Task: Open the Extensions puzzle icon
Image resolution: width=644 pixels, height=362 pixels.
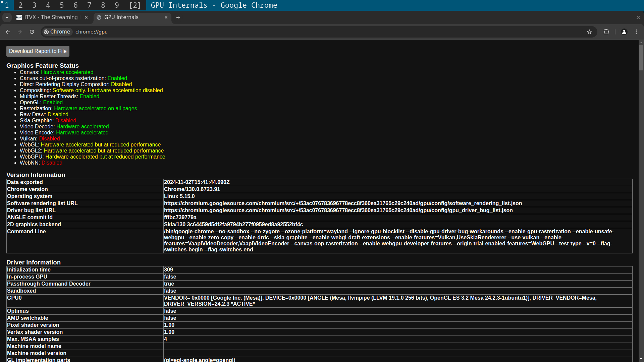Action: pyautogui.click(x=606, y=32)
